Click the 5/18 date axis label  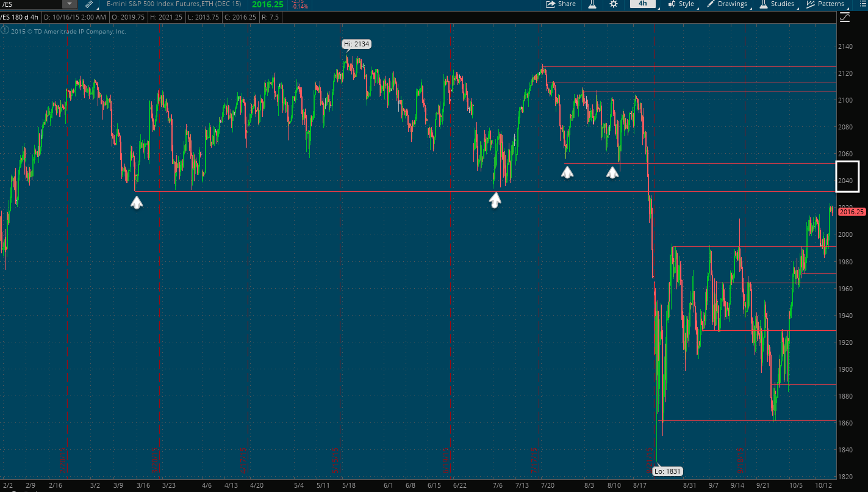tap(348, 486)
